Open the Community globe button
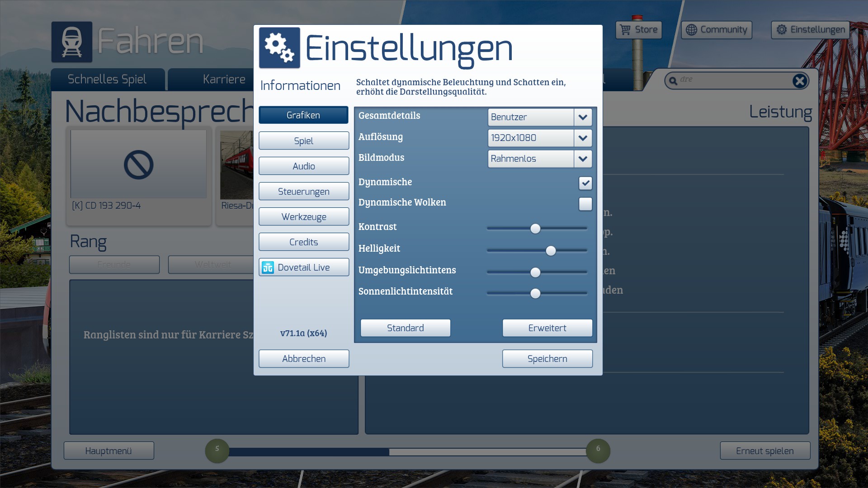The height and width of the screenshot is (488, 868). (716, 30)
